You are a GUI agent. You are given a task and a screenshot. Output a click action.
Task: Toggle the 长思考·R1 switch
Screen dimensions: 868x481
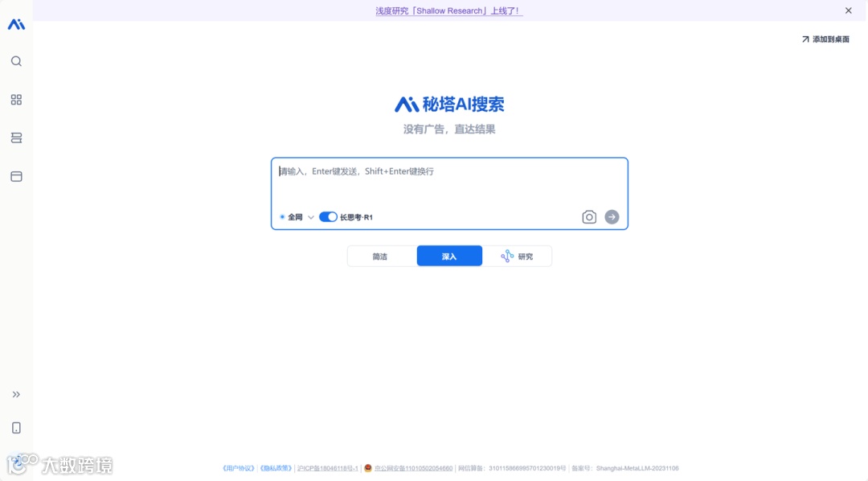click(328, 217)
